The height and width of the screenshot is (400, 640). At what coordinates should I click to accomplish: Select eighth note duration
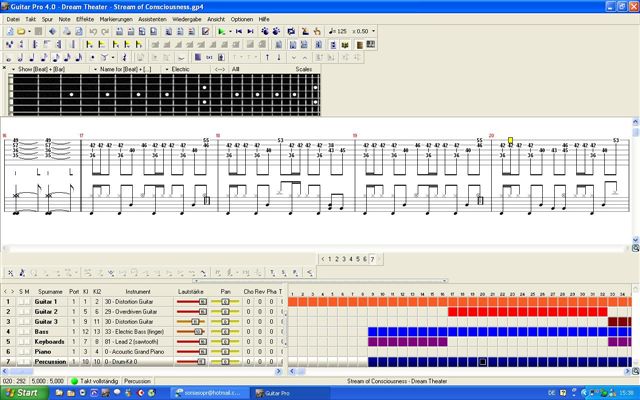(x=44, y=58)
